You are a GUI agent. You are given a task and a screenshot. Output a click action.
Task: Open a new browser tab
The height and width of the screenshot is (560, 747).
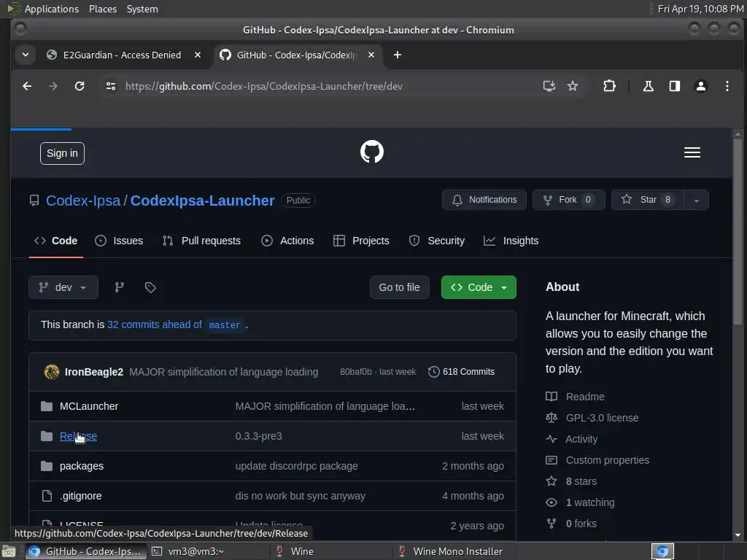coord(398,55)
